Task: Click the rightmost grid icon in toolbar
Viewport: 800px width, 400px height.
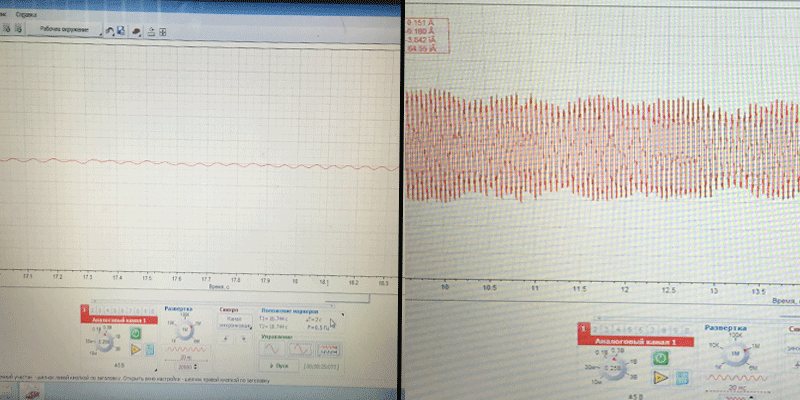Action: click(x=163, y=30)
